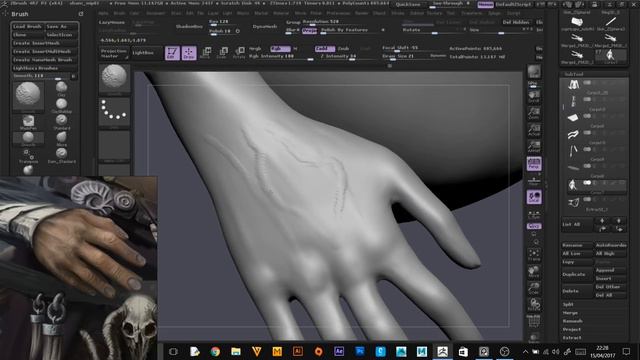The image size is (640, 360).
Task: Click the AAHalf icon
Action: click(534, 147)
